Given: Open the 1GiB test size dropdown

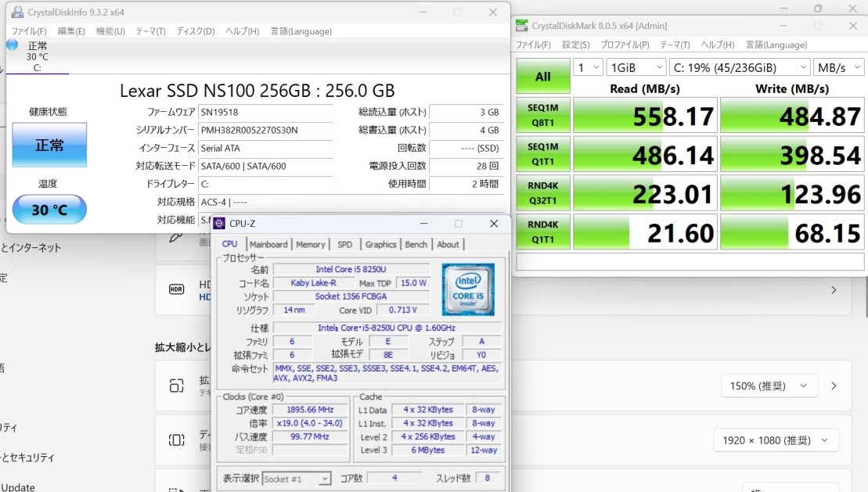Looking at the screenshot, I should [x=636, y=67].
